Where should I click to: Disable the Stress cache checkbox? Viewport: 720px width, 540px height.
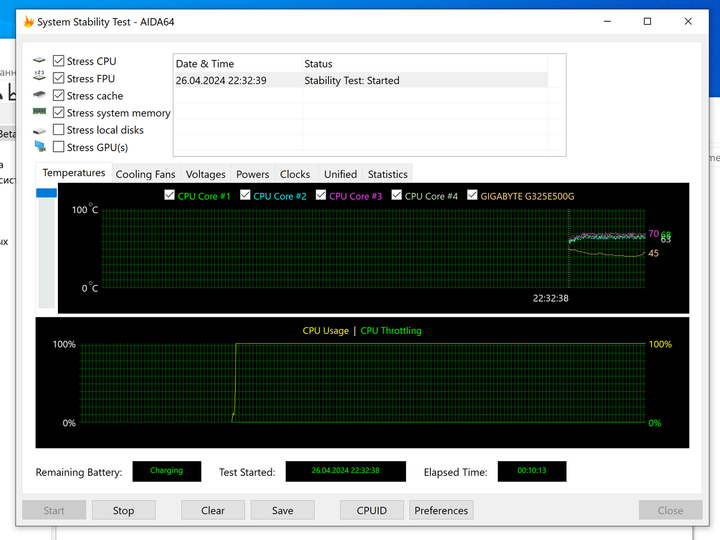coord(58,95)
